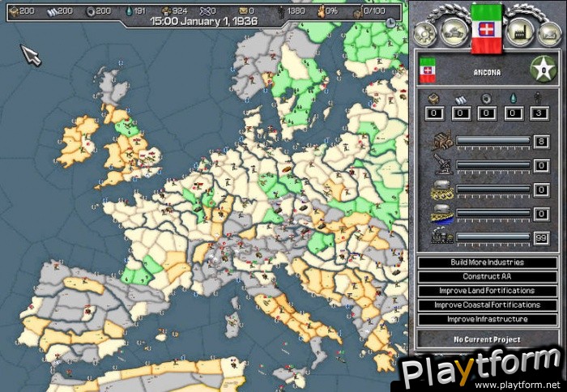Image resolution: width=567 pixels, height=392 pixels.
Task: Click Build More Industries
Action: (x=487, y=262)
